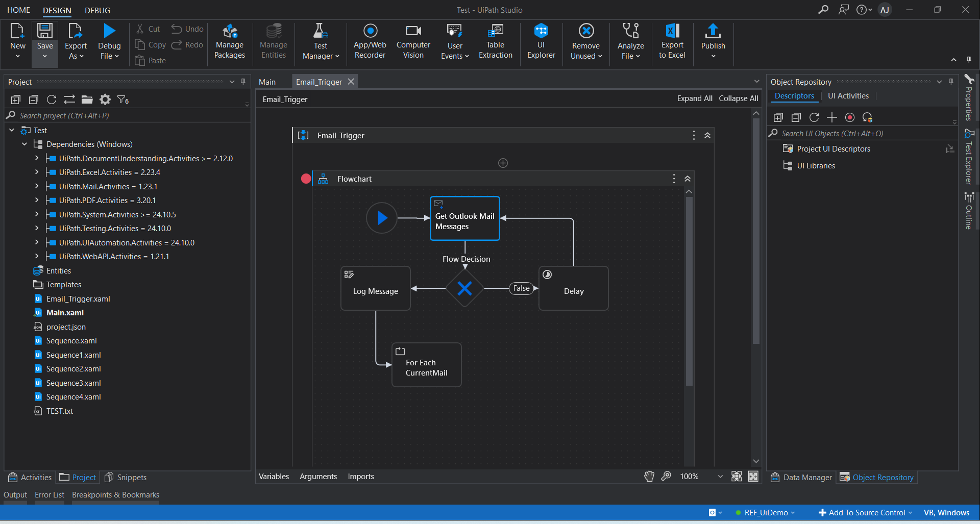Add new item in Object Repository
The width and height of the screenshot is (980, 524).
[832, 118]
